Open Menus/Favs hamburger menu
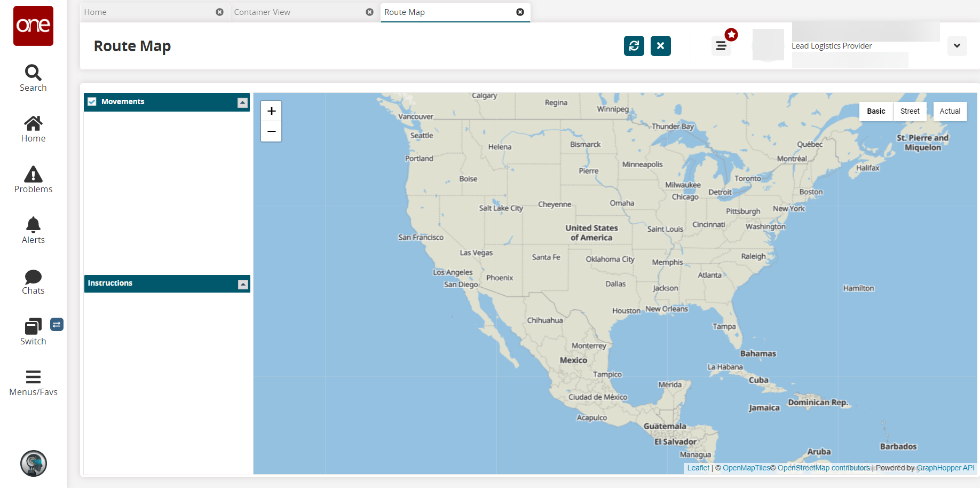 [x=33, y=383]
